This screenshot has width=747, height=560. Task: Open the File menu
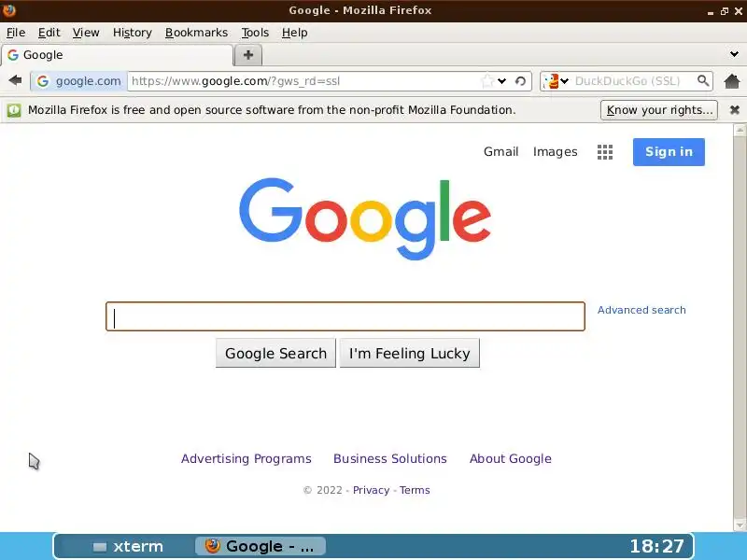click(16, 33)
